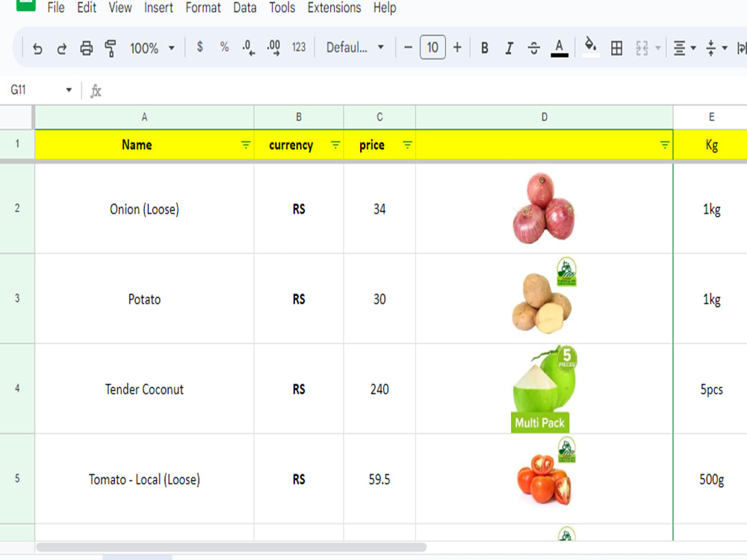Click the select-all corner box

pos(17,117)
